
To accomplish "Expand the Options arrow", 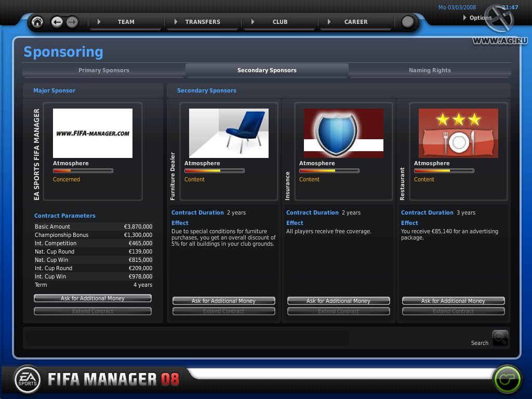I will coord(465,17).
